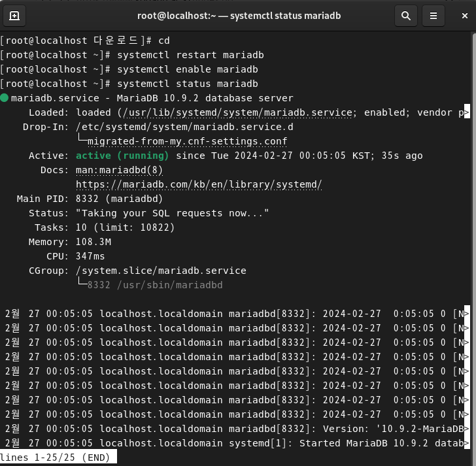The width and height of the screenshot is (476, 466).
Task: Open the man:mariadbd(8) docs link
Action: (119, 170)
